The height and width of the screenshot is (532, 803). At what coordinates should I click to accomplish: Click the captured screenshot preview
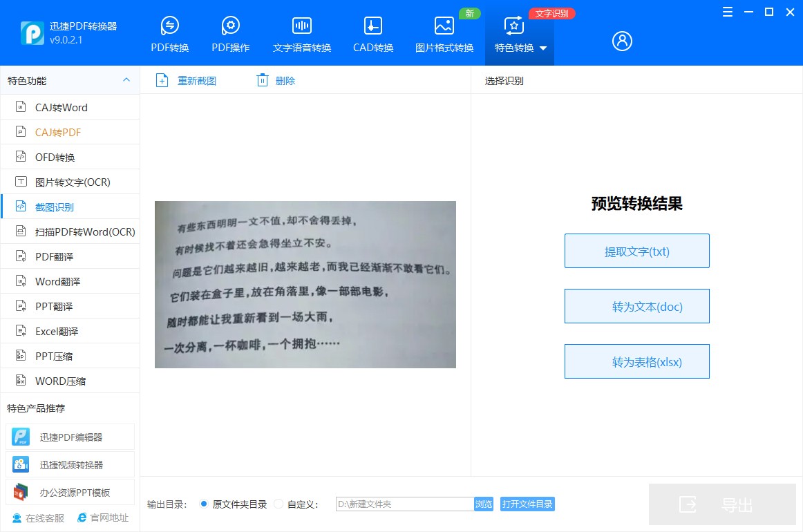[305, 283]
